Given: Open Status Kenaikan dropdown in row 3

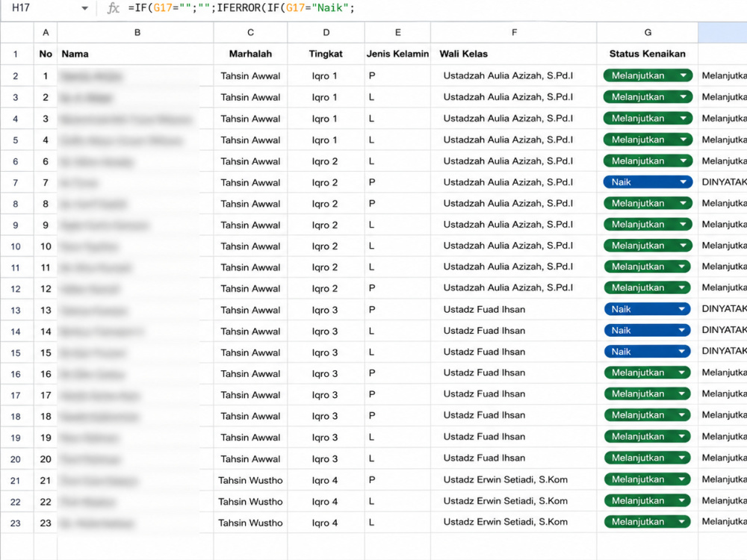Looking at the screenshot, I should (x=684, y=96).
